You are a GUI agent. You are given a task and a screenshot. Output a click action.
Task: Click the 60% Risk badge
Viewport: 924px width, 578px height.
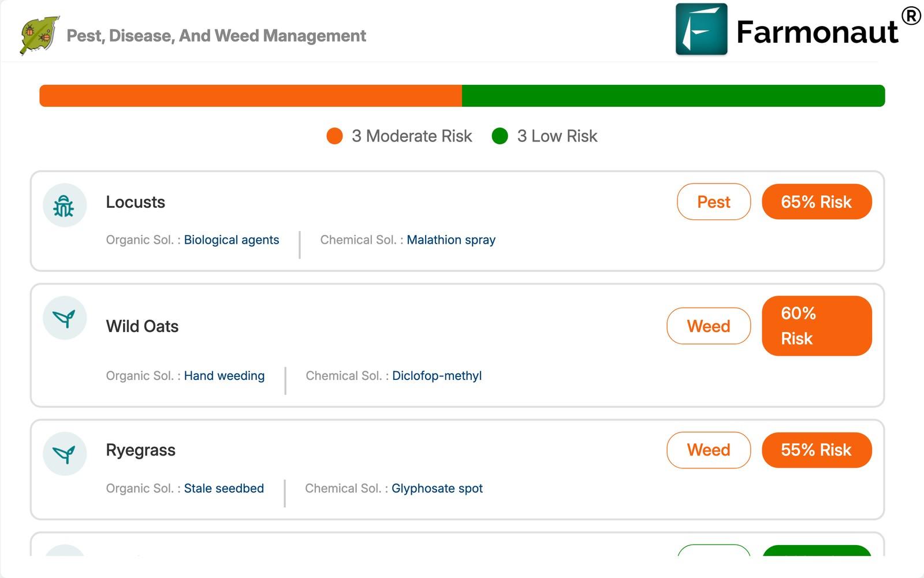[817, 326]
